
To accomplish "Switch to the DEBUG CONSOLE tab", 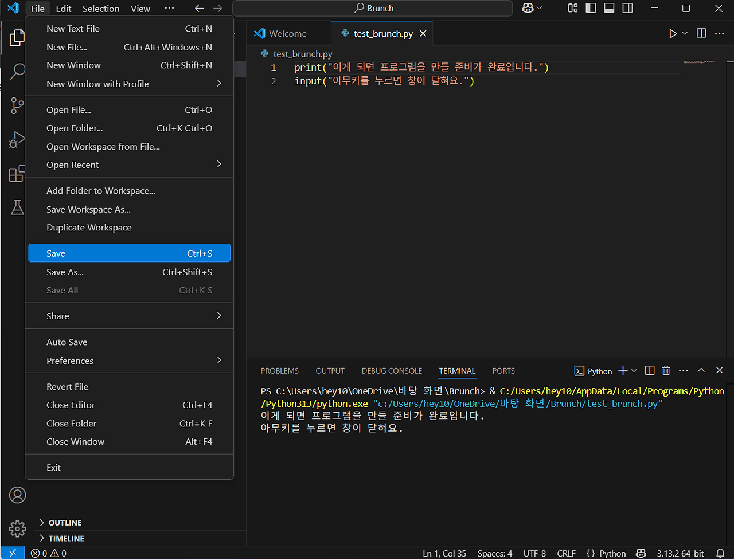I will click(x=392, y=371).
